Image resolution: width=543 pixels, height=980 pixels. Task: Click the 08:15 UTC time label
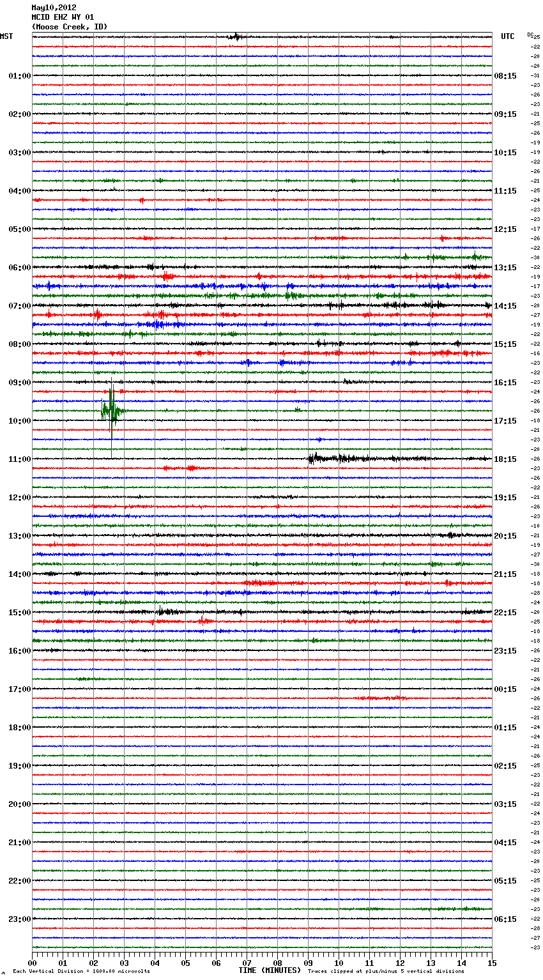coord(505,76)
